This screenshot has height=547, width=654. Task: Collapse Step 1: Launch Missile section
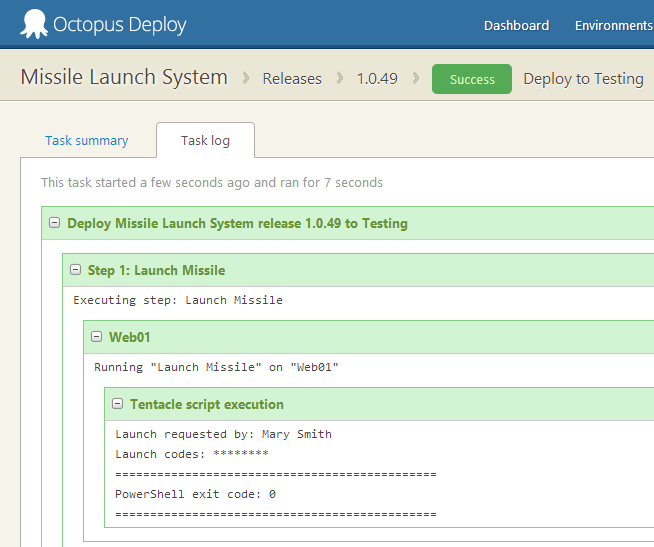point(75,270)
